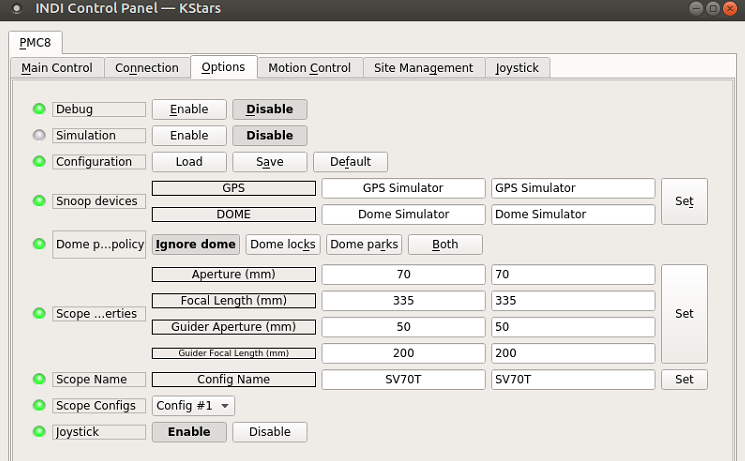Edit the Config Name input field
Viewport: 745px width, 461px height.
pos(573,380)
